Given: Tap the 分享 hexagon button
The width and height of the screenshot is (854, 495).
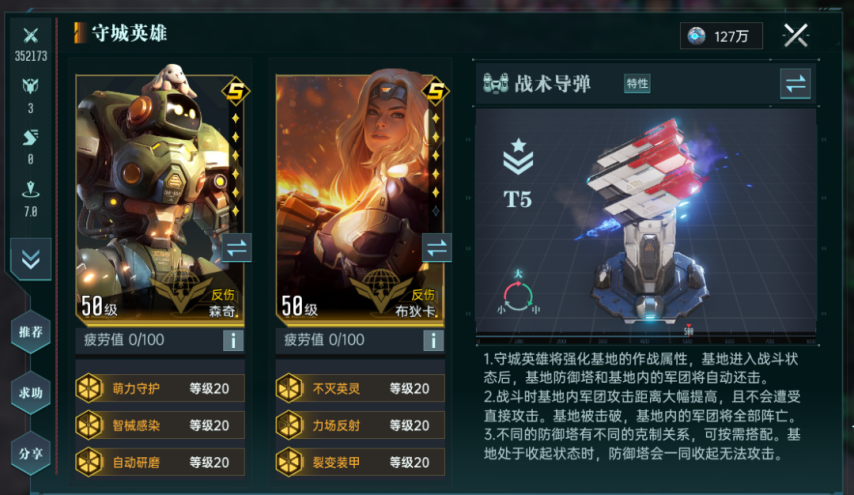Looking at the screenshot, I should point(30,453).
